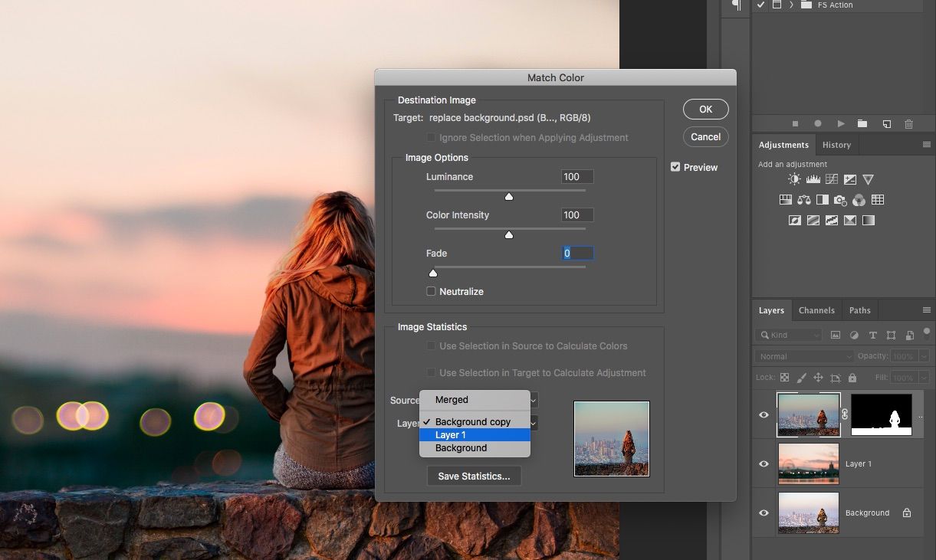Add a Channel Mixer adjustment

coord(859,200)
